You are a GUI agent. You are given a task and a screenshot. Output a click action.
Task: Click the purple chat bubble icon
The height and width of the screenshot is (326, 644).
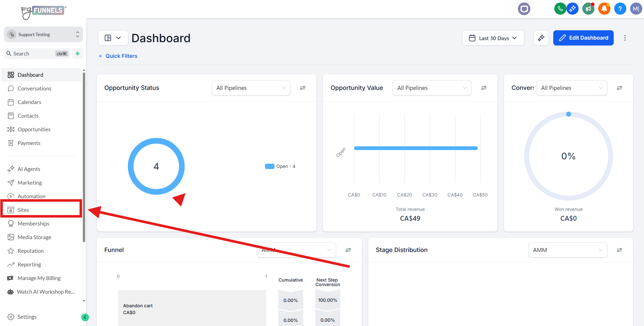pos(524,9)
